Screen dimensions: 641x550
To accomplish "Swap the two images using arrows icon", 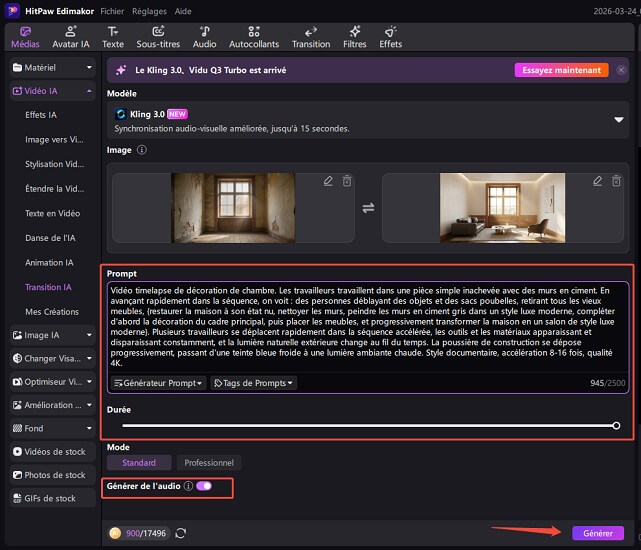I will [368, 207].
